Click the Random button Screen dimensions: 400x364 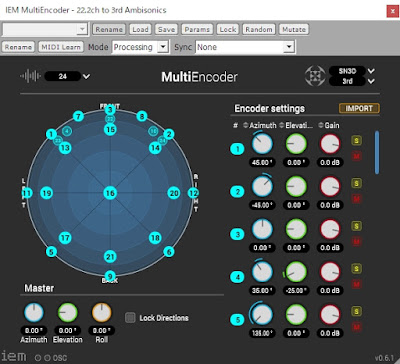click(x=259, y=29)
